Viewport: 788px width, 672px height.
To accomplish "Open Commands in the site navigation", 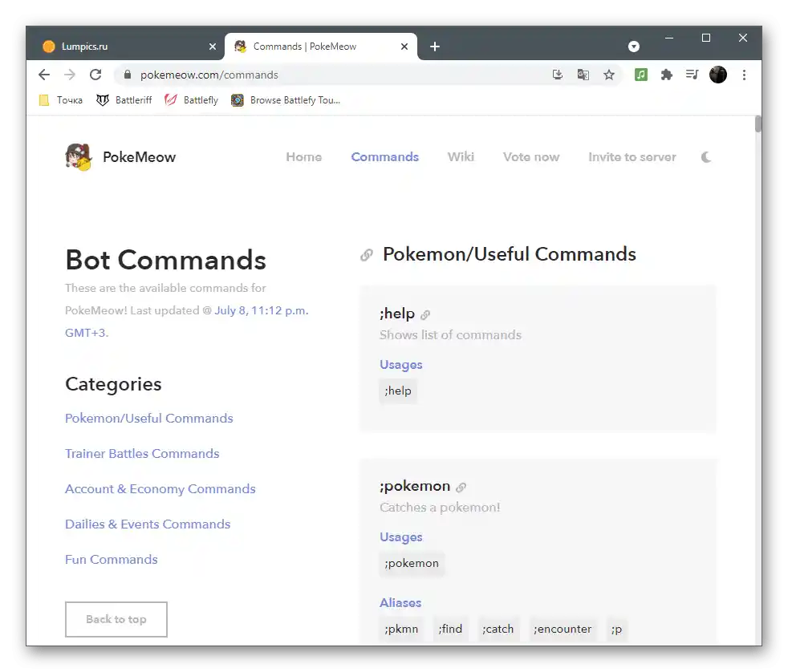I will [385, 157].
